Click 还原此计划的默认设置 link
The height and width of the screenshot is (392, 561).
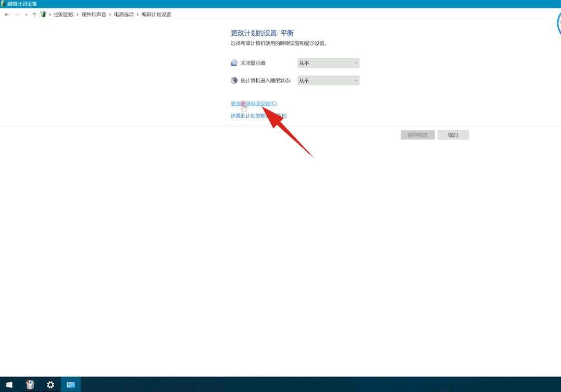[x=258, y=116]
